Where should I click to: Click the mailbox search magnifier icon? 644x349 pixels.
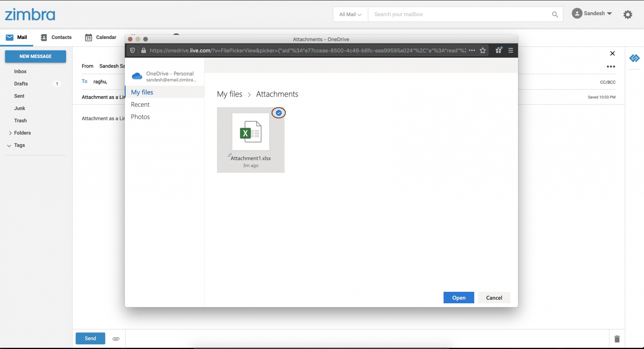click(x=555, y=14)
